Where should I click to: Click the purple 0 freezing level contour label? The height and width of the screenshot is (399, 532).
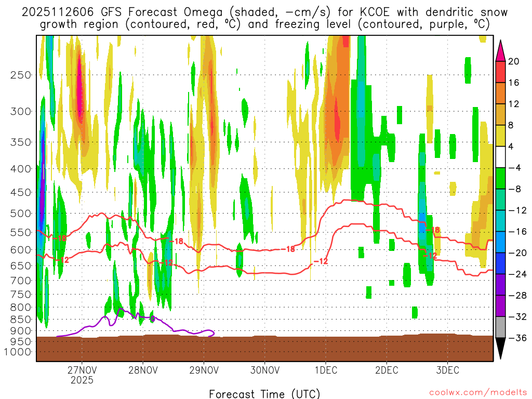point(153,318)
